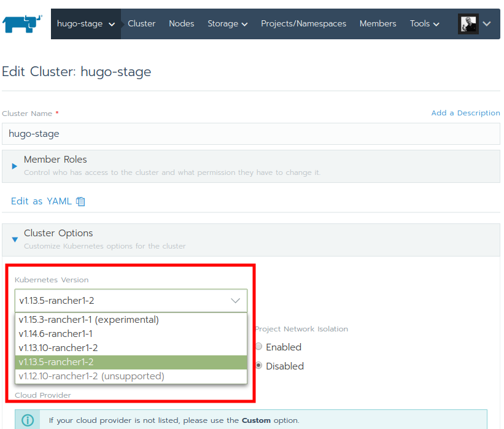Click the Cluster Name input field
504x429 pixels.
pyautogui.click(x=251, y=134)
